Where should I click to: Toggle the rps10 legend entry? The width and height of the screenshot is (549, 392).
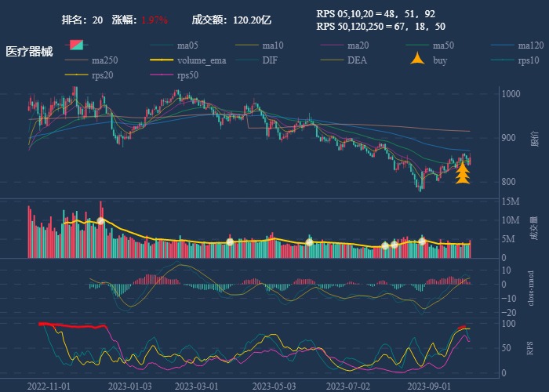click(x=529, y=60)
